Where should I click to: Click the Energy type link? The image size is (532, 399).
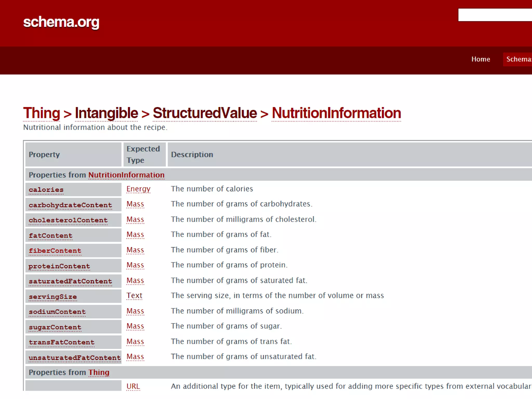138,189
